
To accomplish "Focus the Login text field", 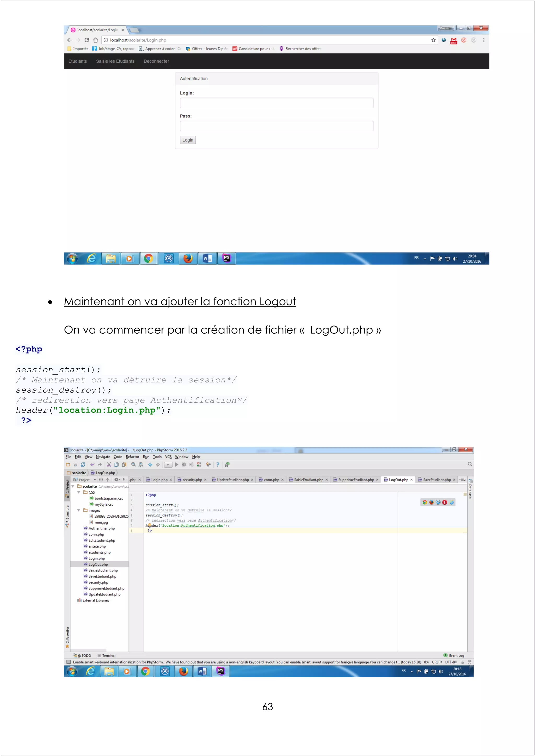I will pyautogui.click(x=276, y=103).
